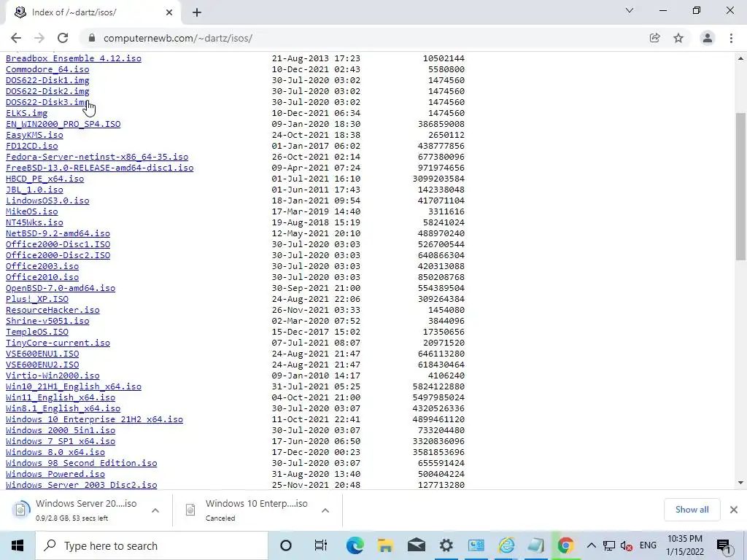Download Fedora-Server-netinst-x86_64-35.iso
747x560 pixels.
click(97, 157)
